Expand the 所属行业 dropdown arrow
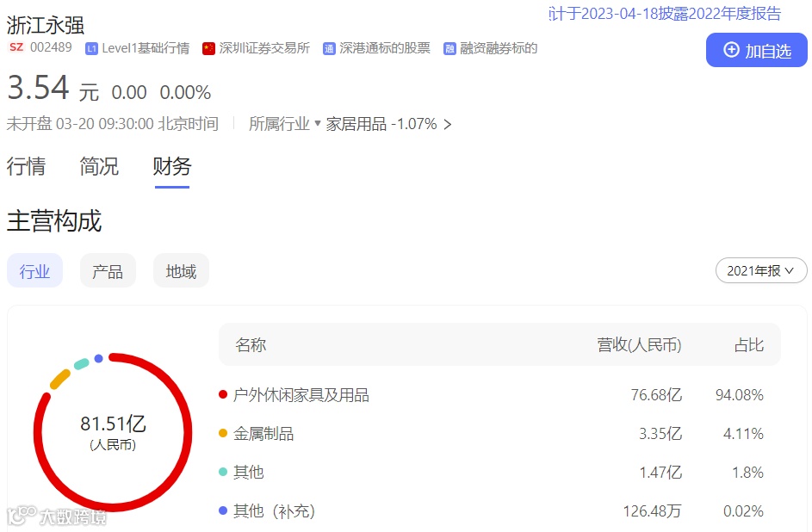 [x=318, y=123]
